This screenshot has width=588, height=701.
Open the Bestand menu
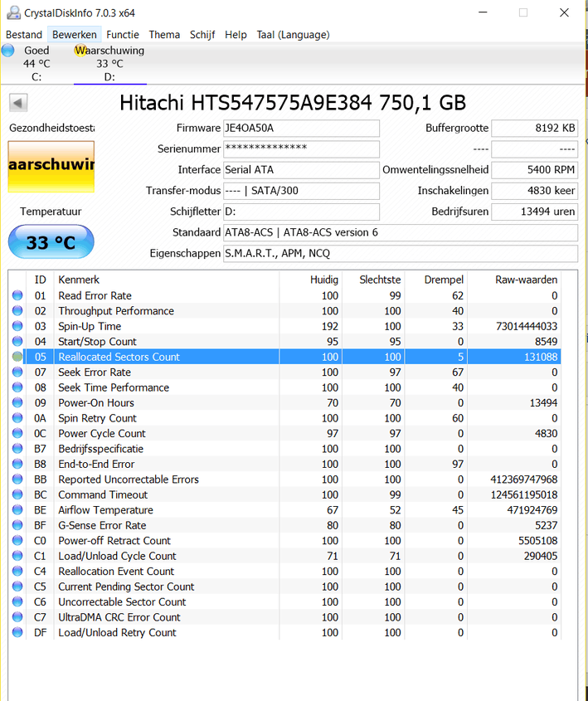[24, 34]
